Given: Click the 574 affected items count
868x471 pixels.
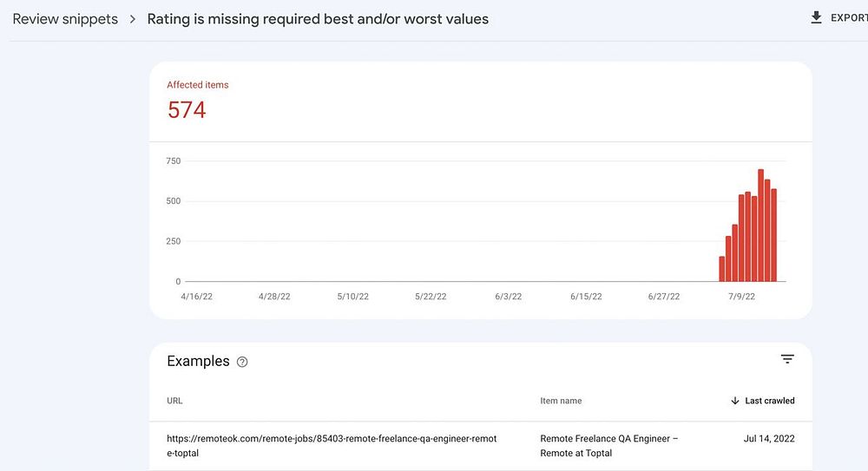Looking at the screenshot, I should tap(187, 110).
